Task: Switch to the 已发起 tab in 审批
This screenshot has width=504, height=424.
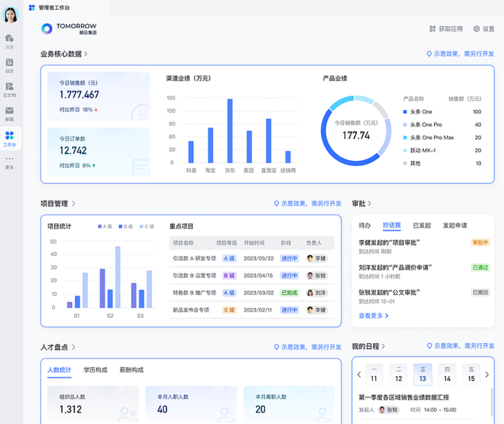Action: point(423,226)
